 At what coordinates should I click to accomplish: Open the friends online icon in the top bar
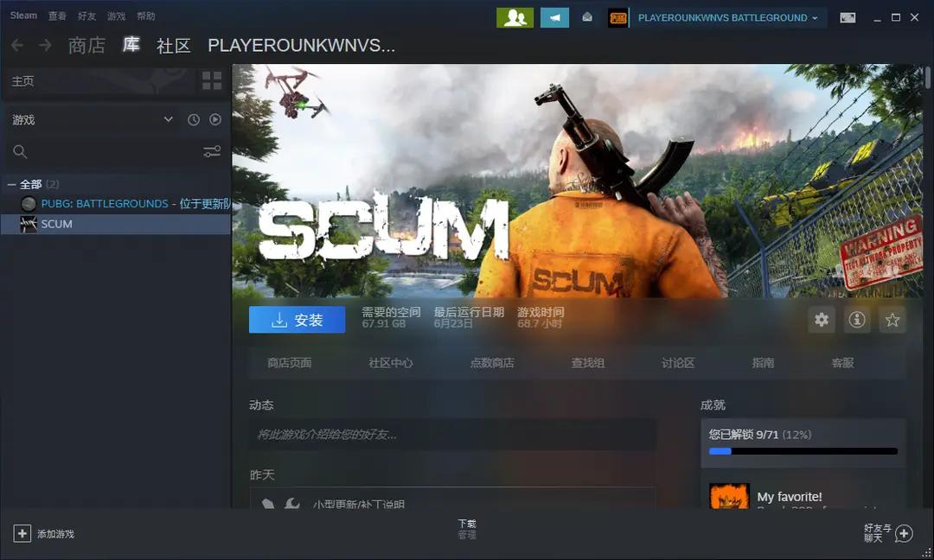[x=515, y=18]
